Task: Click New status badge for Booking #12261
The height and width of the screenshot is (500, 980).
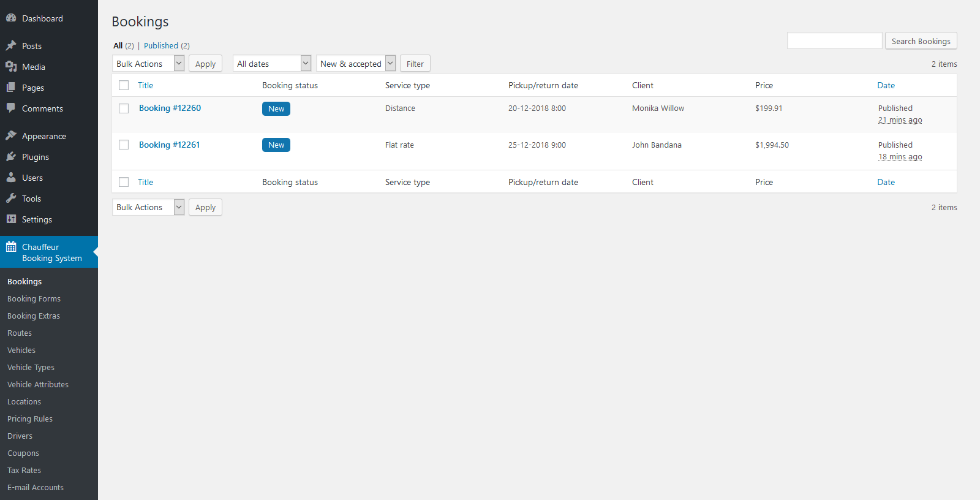Action: click(276, 145)
